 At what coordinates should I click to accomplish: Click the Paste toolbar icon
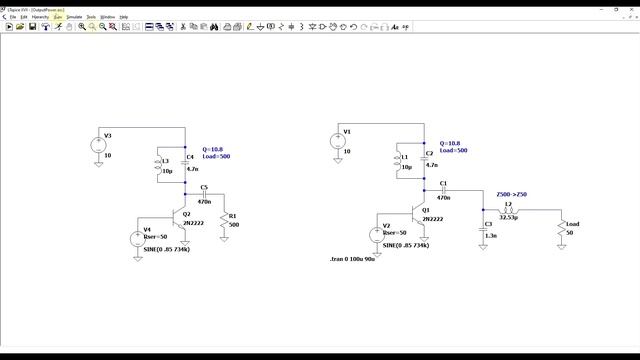coord(204,27)
